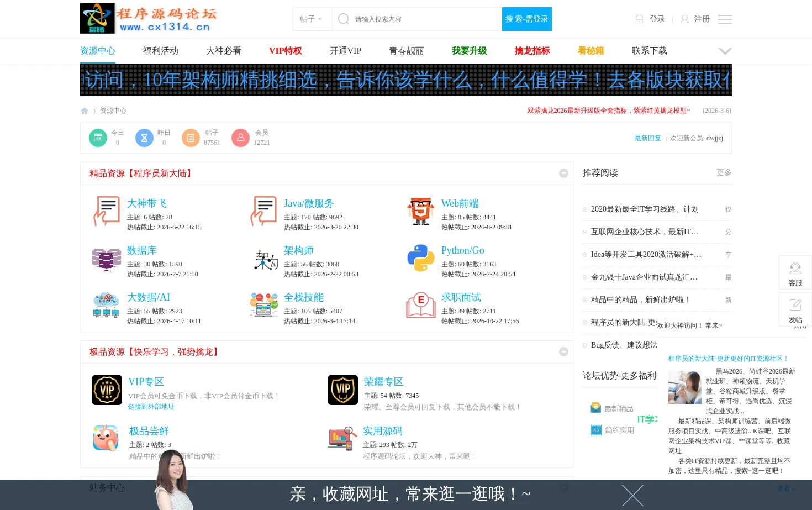Open the 大神带飞 forum link
The height and width of the screenshot is (510, 812).
(x=147, y=203)
